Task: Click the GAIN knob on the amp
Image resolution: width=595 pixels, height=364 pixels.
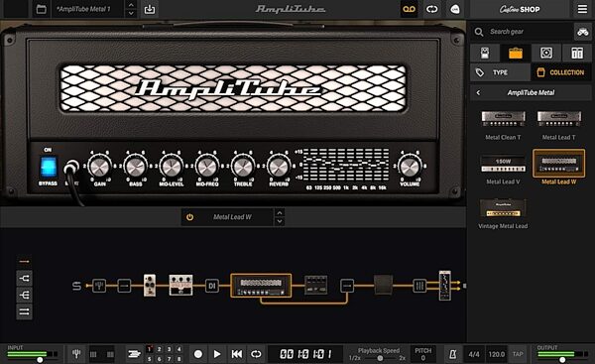Action: tap(99, 167)
